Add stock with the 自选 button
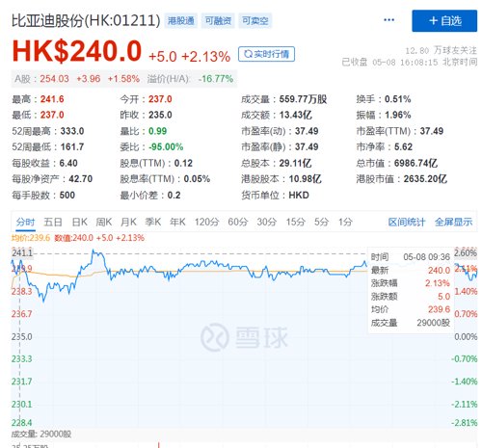Screen dimensions: 482x448 click(444, 21)
